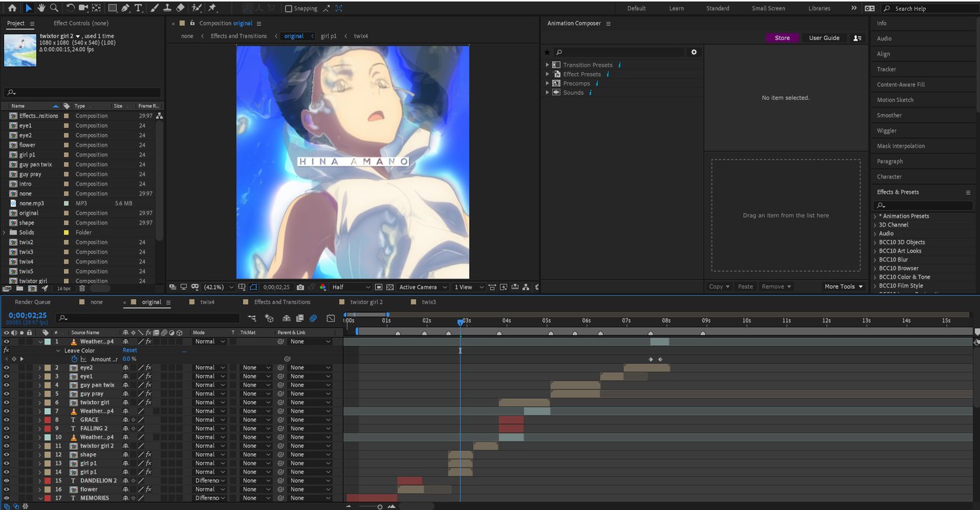Hide the DANDELION 2 layer
The width and height of the screenshot is (980, 510).
(7, 481)
